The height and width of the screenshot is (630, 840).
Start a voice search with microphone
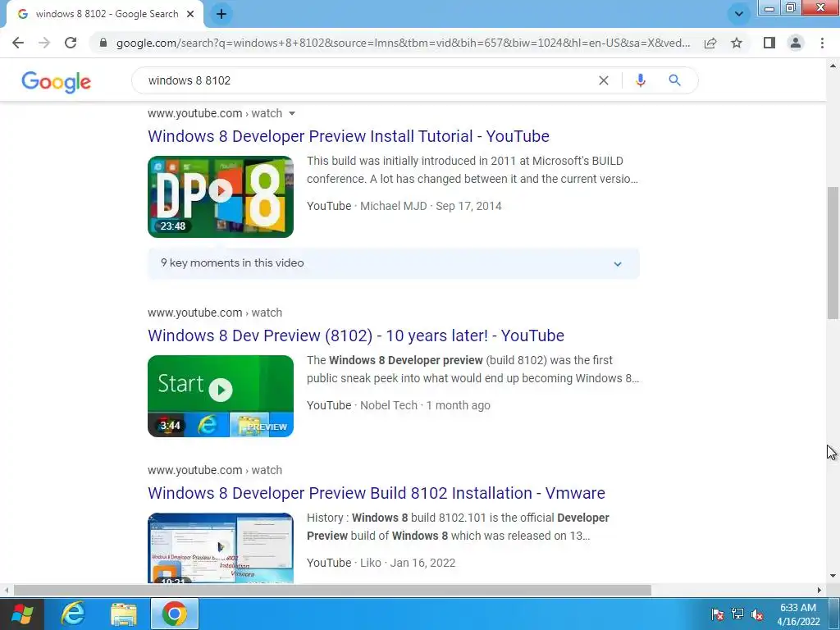tap(640, 80)
